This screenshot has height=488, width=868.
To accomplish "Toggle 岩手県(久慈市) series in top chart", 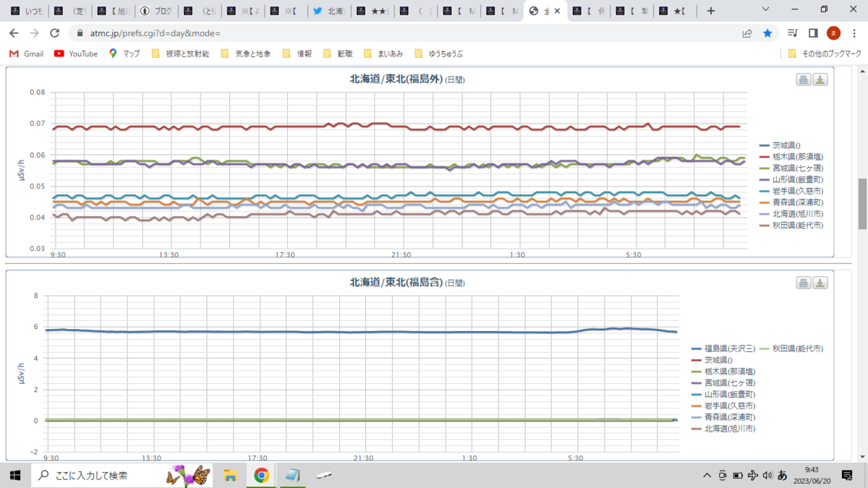I will pyautogui.click(x=791, y=191).
